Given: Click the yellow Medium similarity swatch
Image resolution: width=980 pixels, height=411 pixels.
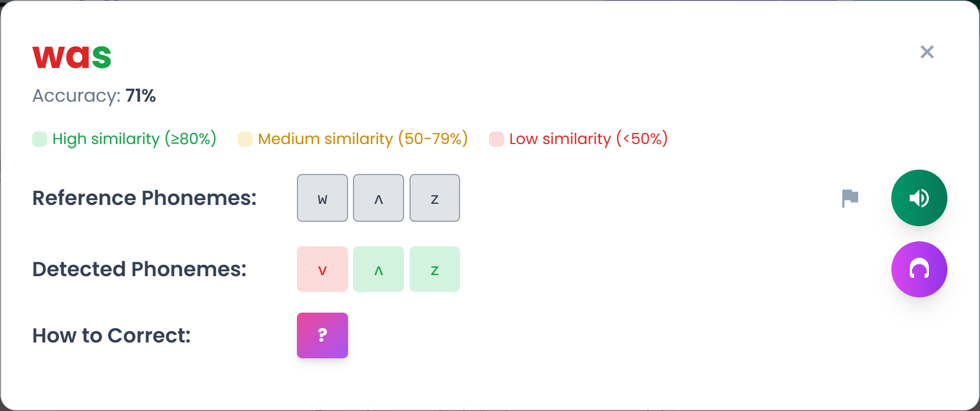Looking at the screenshot, I should click(245, 139).
